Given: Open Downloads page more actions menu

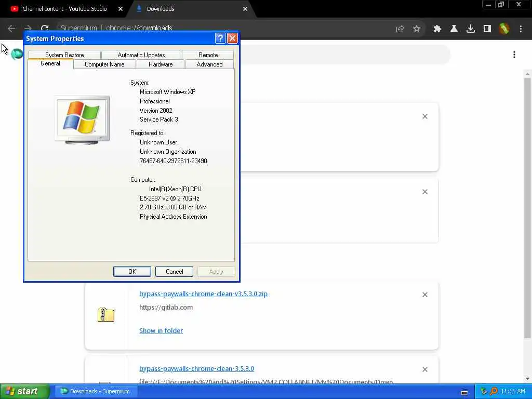Looking at the screenshot, I should point(514,55).
